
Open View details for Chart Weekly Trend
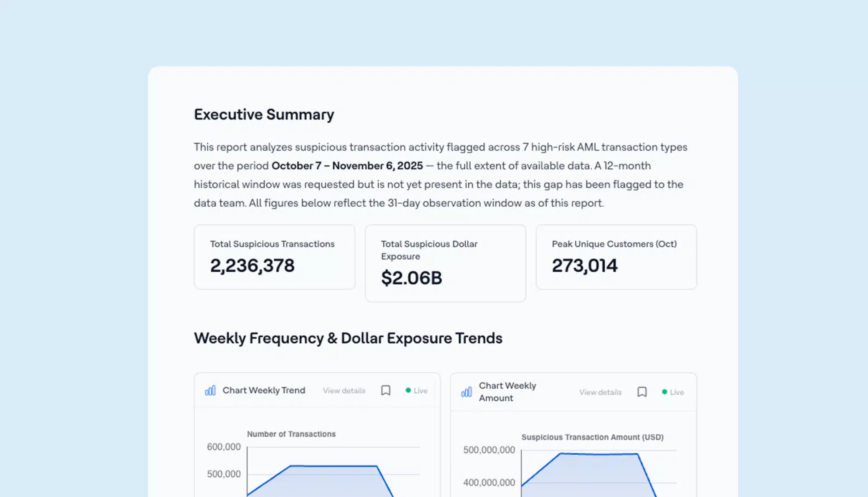pyautogui.click(x=344, y=391)
